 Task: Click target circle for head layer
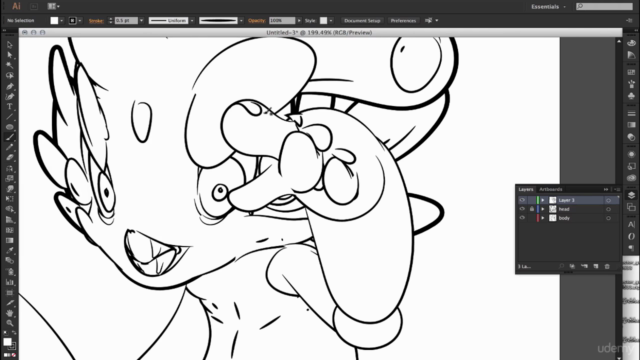[608, 209]
